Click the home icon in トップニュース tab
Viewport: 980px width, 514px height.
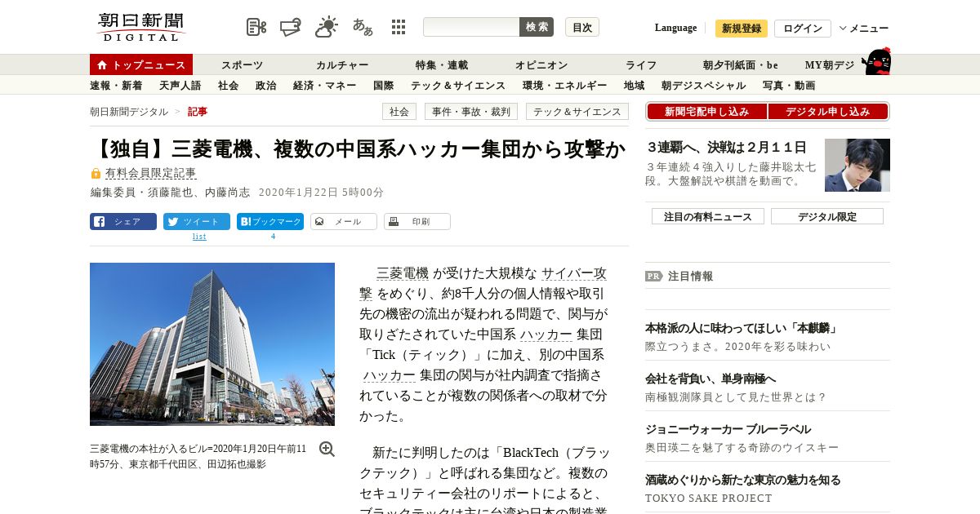[x=102, y=64]
